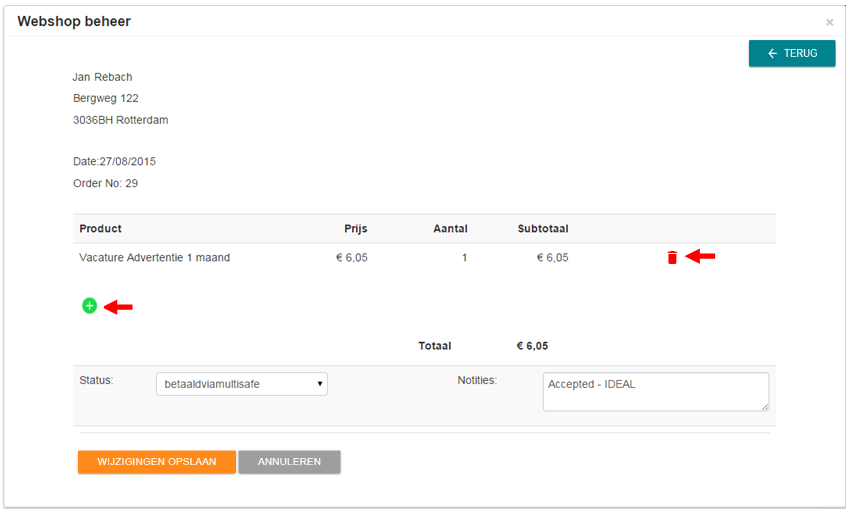
Task: Click the Subtotaal column header
Action: 543,229
